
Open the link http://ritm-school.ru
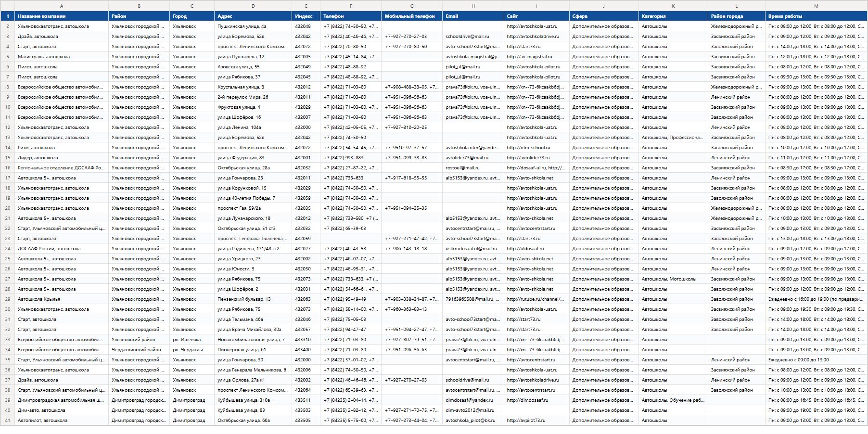pyautogui.click(x=528, y=148)
